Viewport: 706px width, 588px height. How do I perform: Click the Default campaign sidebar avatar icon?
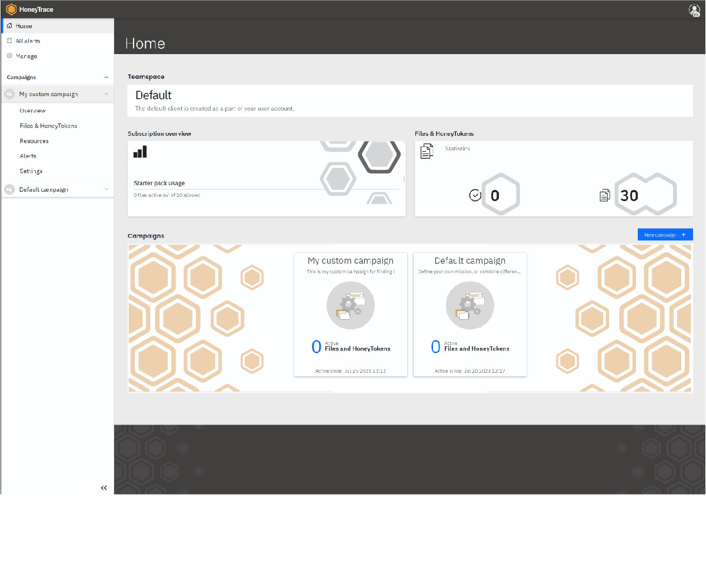pyautogui.click(x=9, y=189)
